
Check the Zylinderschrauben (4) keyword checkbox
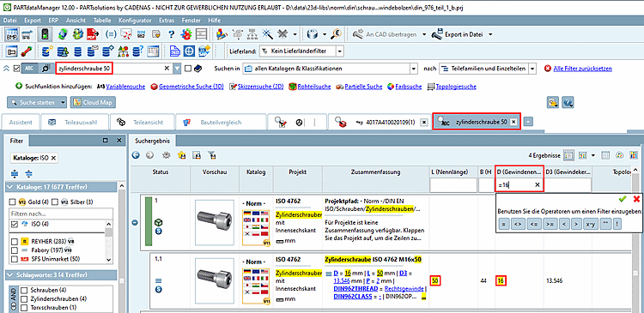pyautogui.click(x=23, y=298)
